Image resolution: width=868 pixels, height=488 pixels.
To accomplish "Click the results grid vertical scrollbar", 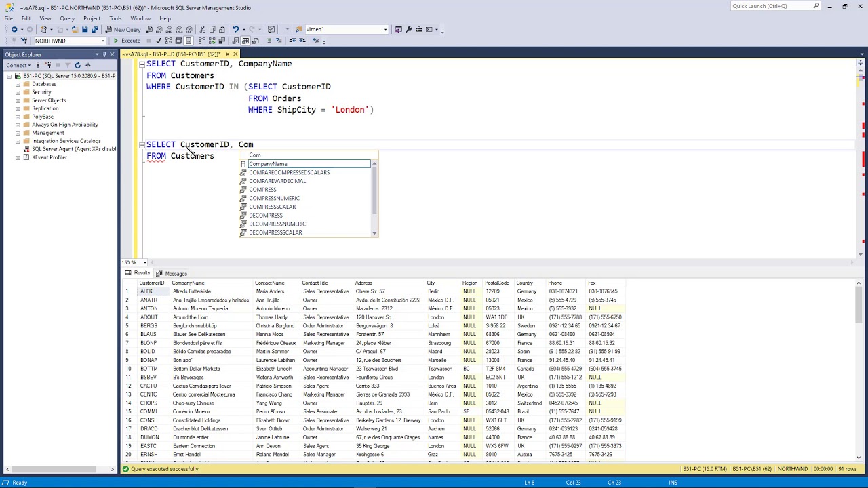I will point(859,369).
